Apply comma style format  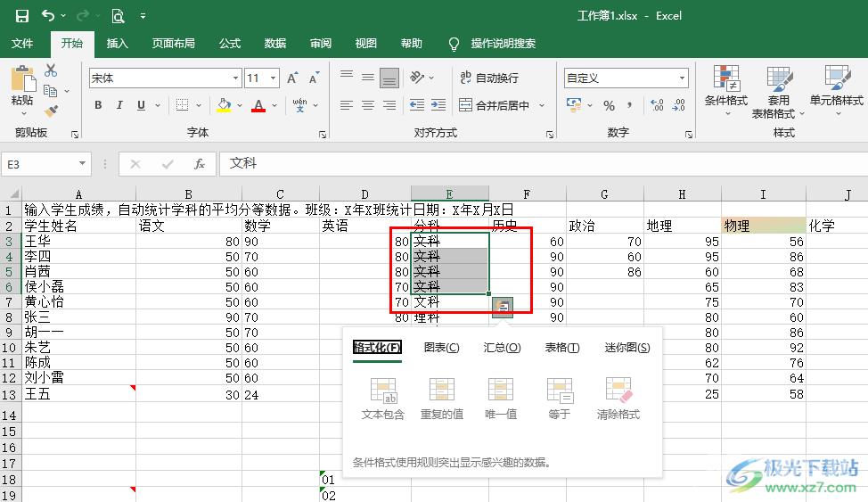click(x=629, y=104)
